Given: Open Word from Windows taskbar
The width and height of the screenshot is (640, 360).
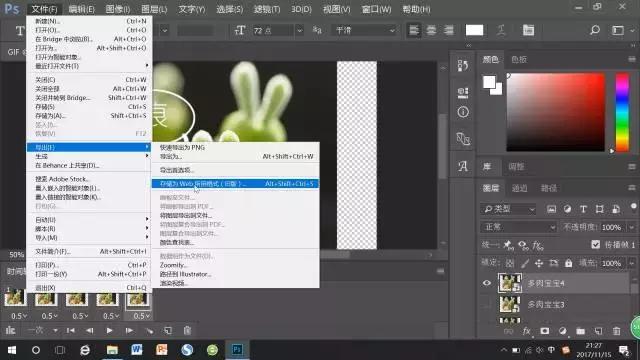Looking at the screenshot, I should tap(136, 350).
